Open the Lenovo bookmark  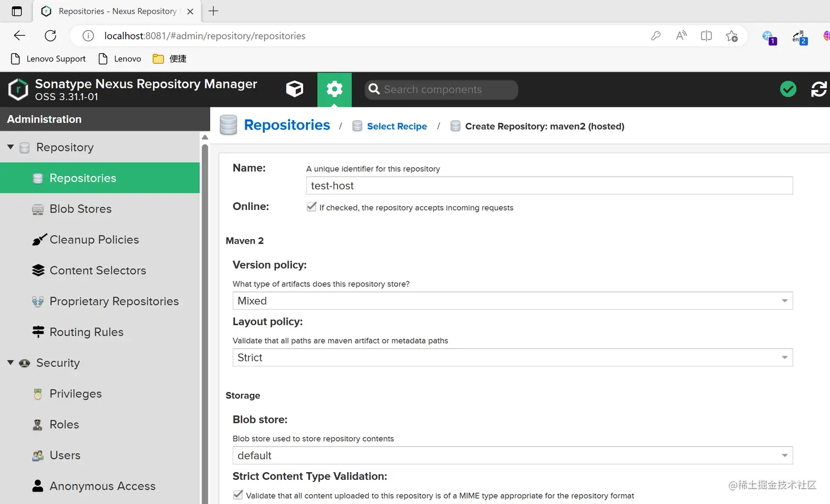(x=120, y=59)
